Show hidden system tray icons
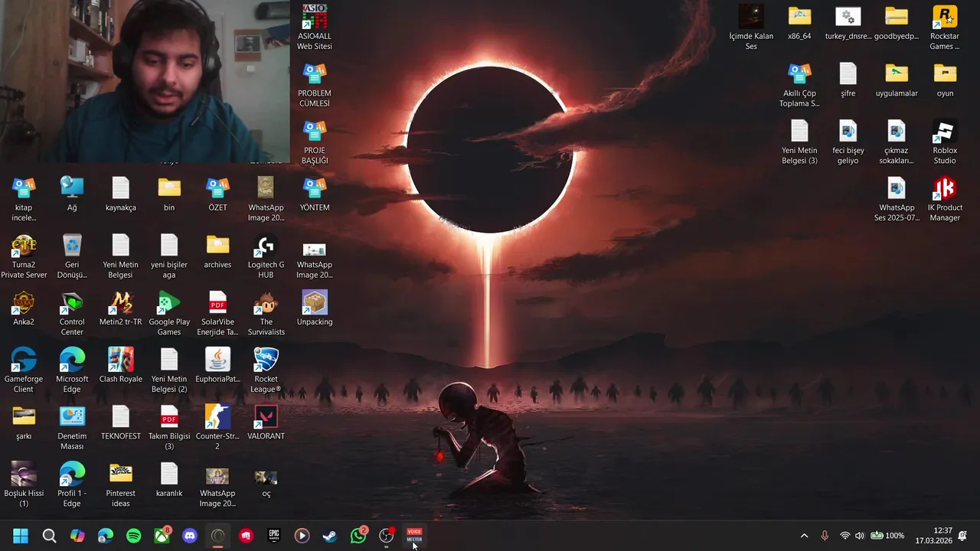 (x=804, y=536)
